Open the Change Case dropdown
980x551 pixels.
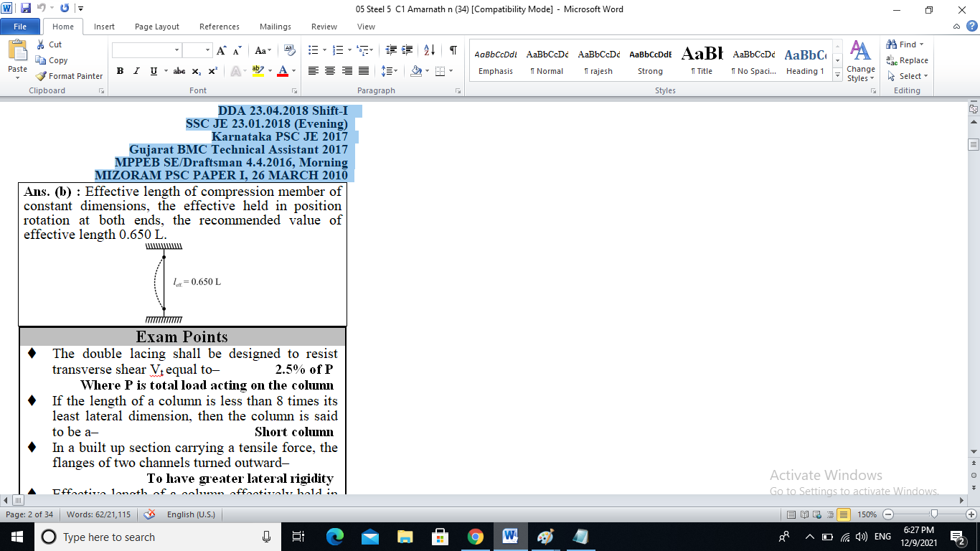263,50
